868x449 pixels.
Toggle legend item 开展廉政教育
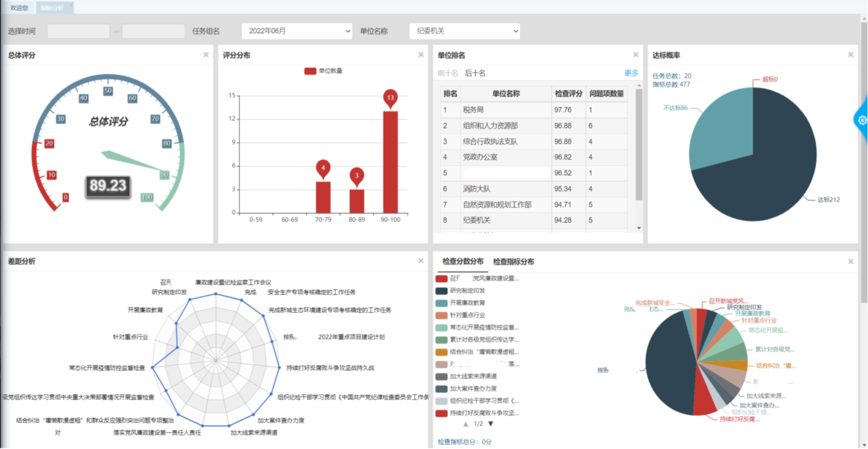(460, 303)
